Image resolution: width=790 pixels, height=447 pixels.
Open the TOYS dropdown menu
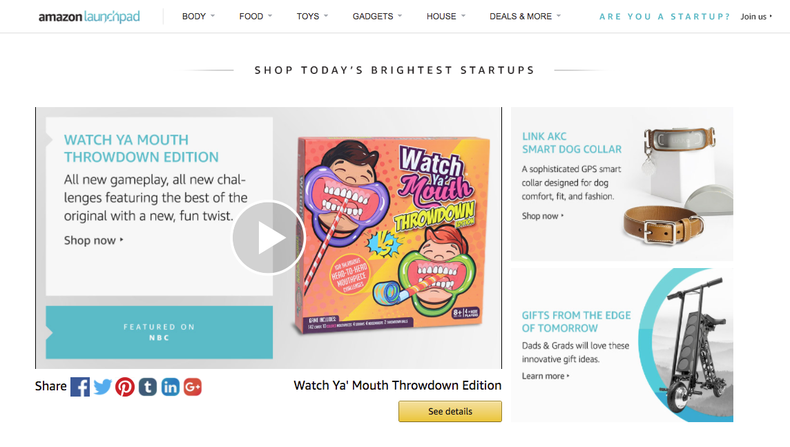coord(312,17)
